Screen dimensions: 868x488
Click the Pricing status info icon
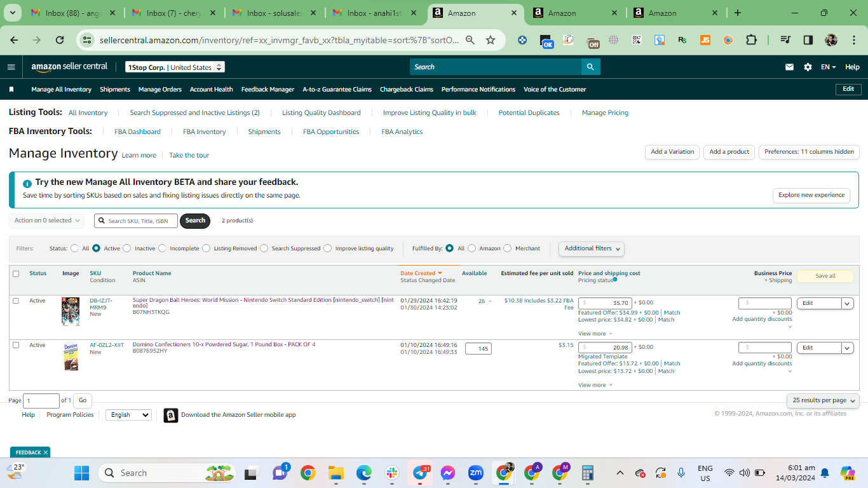tap(615, 280)
